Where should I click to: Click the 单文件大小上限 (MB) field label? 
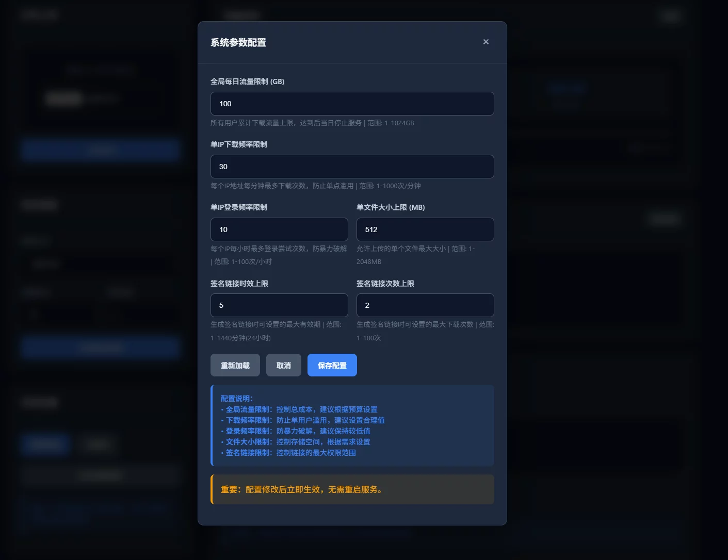click(391, 207)
